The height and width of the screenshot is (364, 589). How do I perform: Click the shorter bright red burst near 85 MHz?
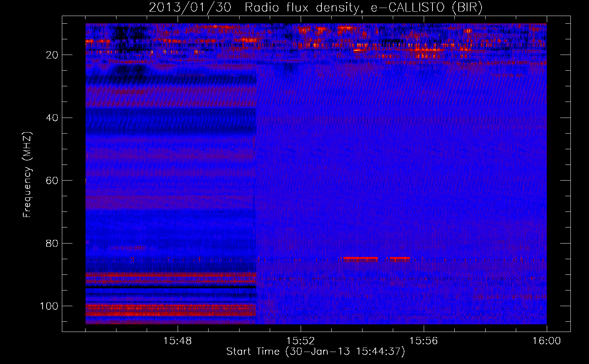pyautogui.click(x=400, y=258)
